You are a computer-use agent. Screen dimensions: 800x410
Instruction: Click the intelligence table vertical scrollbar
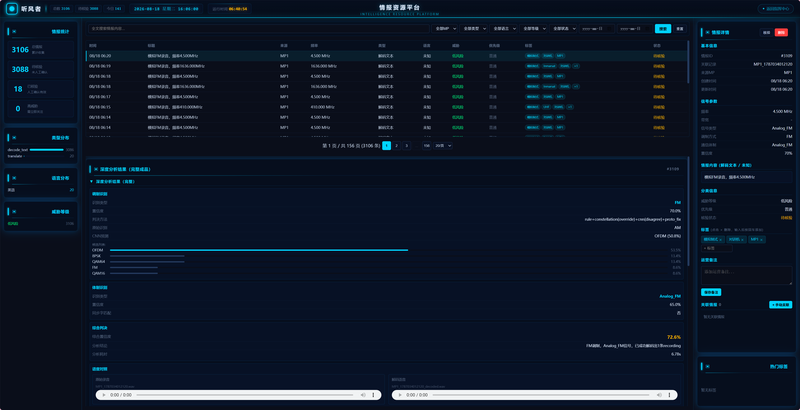coord(688,62)
